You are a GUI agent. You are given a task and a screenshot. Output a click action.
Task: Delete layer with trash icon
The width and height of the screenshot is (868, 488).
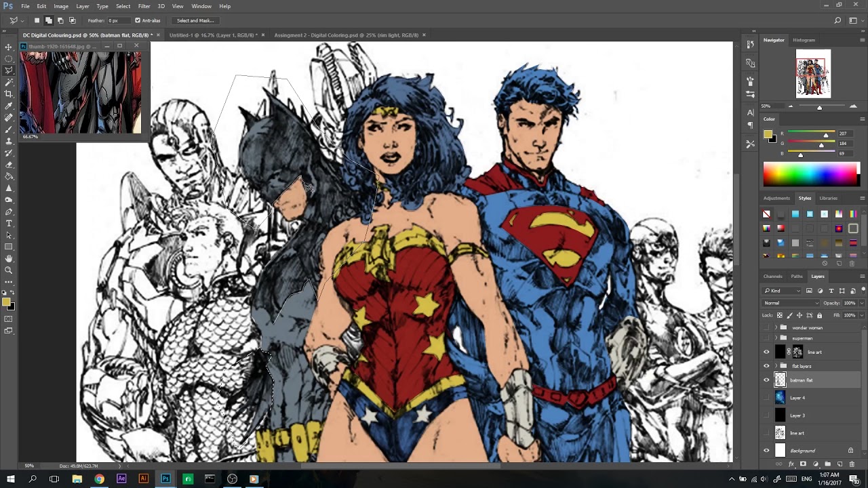click(852, 464)
